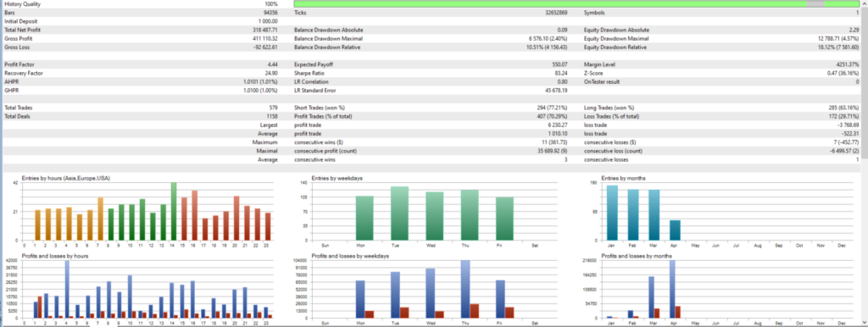Select the Bars value 94356
Image resolution: width=868 pixels, height=327 pixels.
pyautogui.click(x=271, y=12)
